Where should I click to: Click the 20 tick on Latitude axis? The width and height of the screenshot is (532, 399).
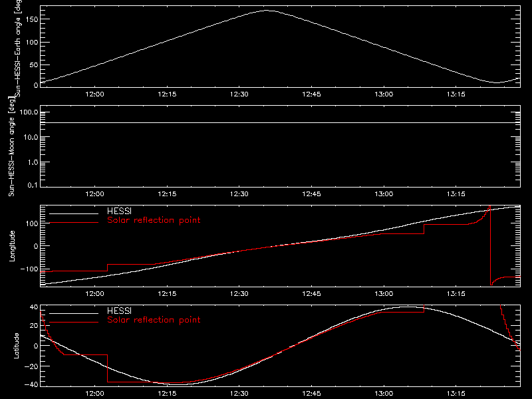[x=34, y=325]
